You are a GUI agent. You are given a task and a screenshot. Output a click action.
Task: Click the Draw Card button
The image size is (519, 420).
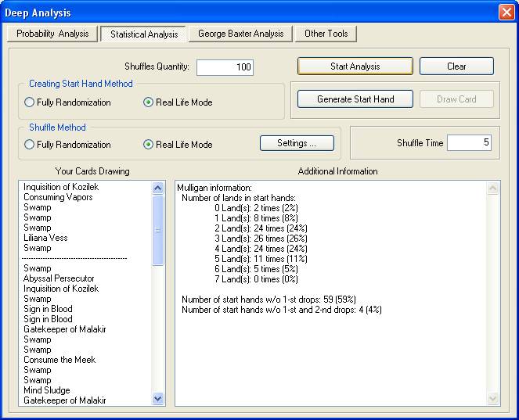pos(456,99)
